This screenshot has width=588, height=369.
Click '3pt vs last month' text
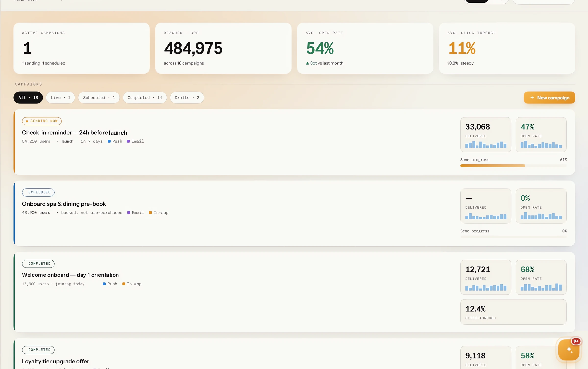(x=327, y=63)
